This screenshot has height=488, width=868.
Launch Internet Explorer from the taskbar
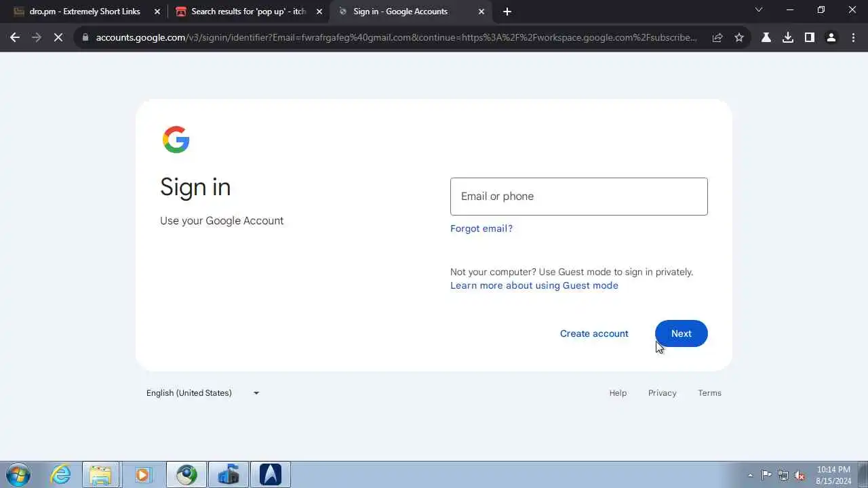point(61,474)
